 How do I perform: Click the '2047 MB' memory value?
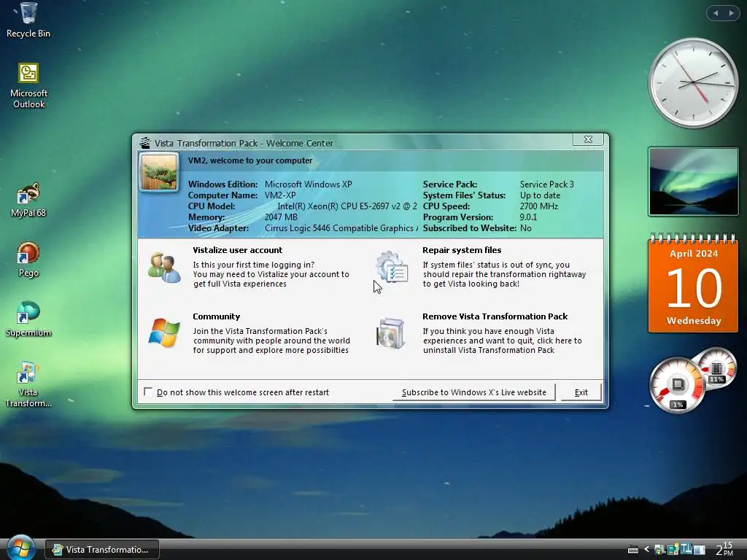(281, 217)
